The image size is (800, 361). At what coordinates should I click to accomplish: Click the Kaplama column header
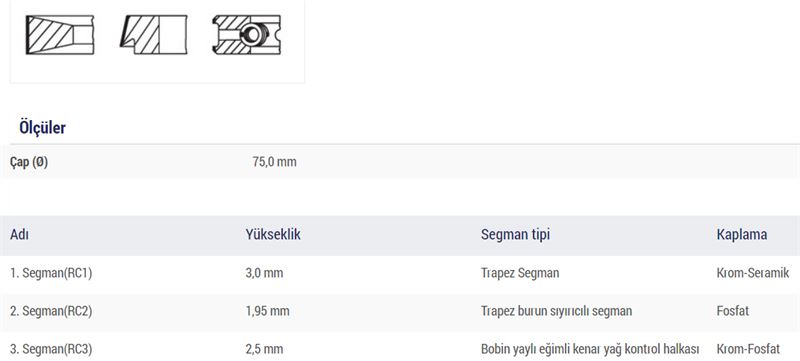coord(742,235)
